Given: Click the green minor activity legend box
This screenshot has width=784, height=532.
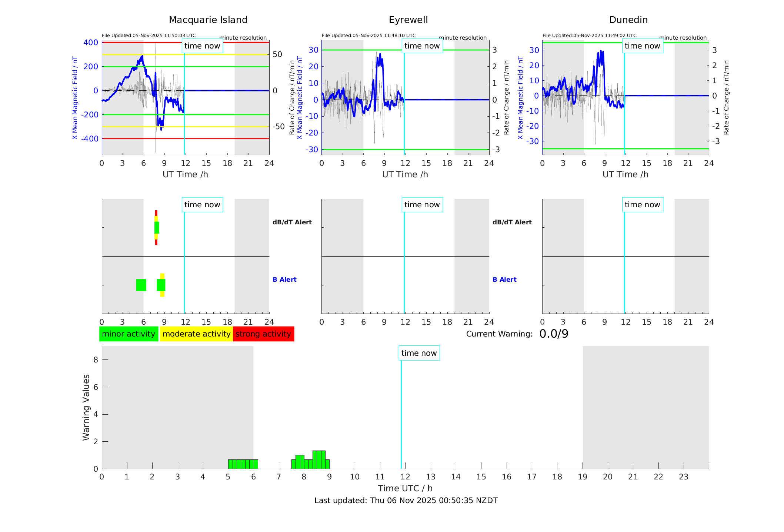Looking at the screenshot, I should (x=129, y=334).
